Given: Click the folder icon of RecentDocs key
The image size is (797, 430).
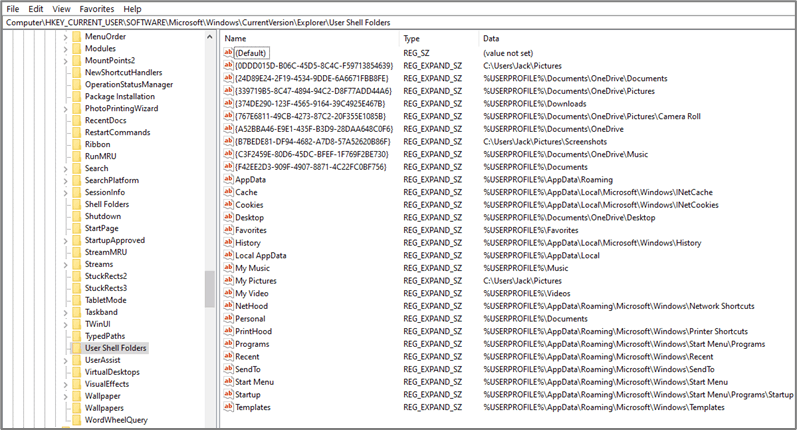Looking at the screenshot, I should pyautogui.click(x=76, y=120).
